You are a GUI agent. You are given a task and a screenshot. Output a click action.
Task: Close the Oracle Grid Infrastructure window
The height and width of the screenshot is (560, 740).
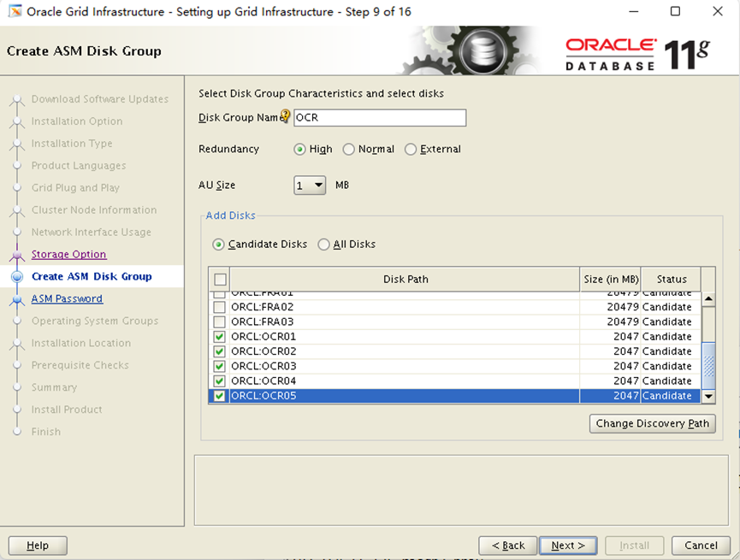718,11
